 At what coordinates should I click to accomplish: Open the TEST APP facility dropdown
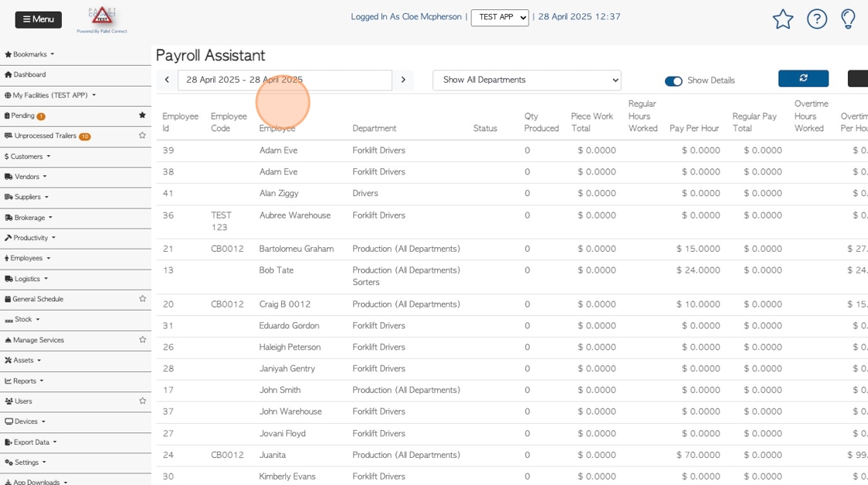tap(500, 17)
